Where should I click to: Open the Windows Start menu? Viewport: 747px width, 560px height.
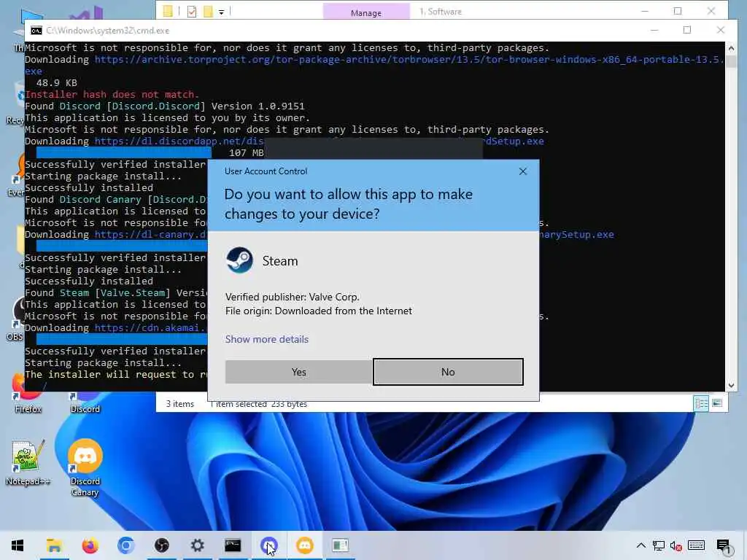[18, 545]
